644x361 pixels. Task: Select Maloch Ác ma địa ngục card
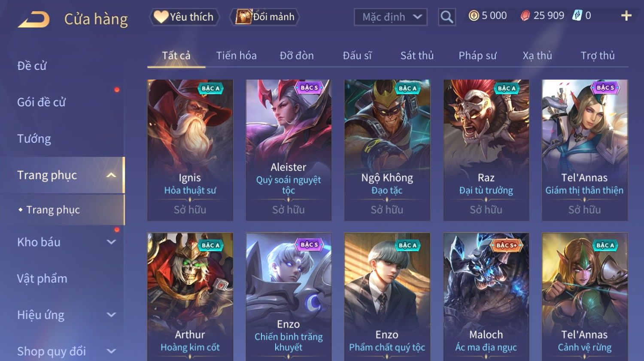486,297
